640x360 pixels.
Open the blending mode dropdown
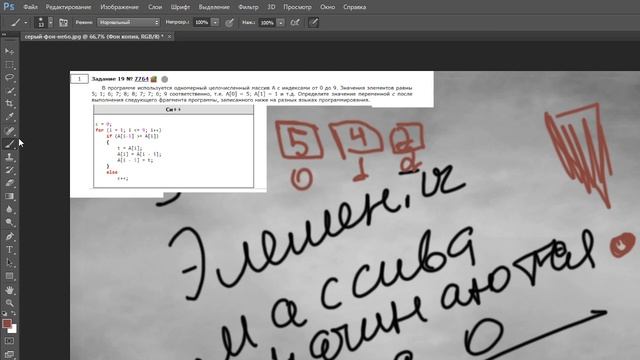tap(129, 22)
